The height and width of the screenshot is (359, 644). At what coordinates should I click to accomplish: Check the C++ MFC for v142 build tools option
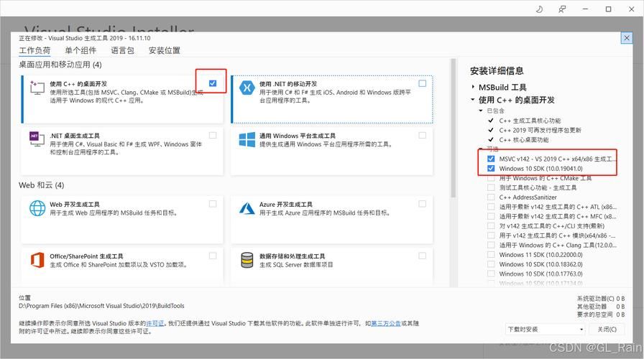491,216
